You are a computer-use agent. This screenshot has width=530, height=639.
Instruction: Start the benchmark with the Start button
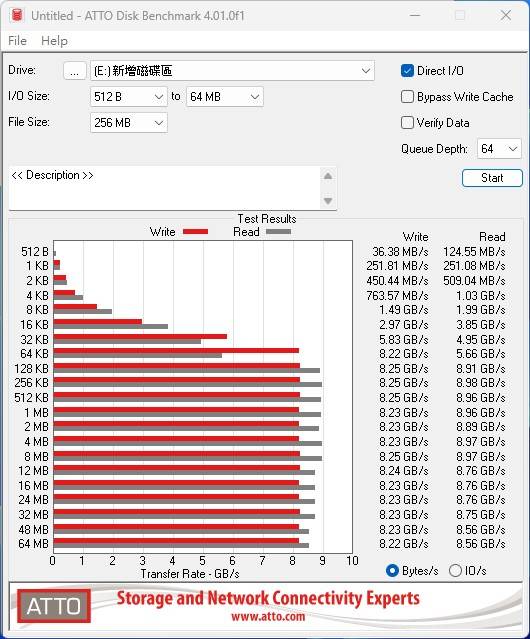point(492,178)
